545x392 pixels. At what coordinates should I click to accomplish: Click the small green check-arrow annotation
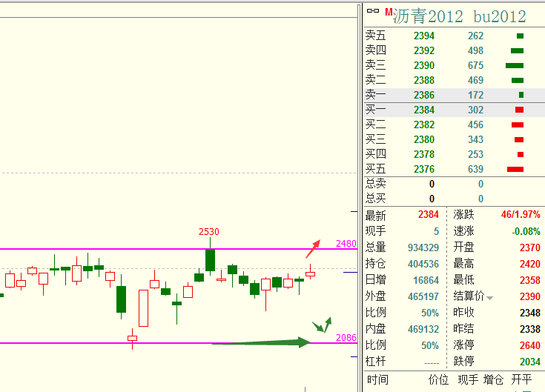(x=323, y=325)
